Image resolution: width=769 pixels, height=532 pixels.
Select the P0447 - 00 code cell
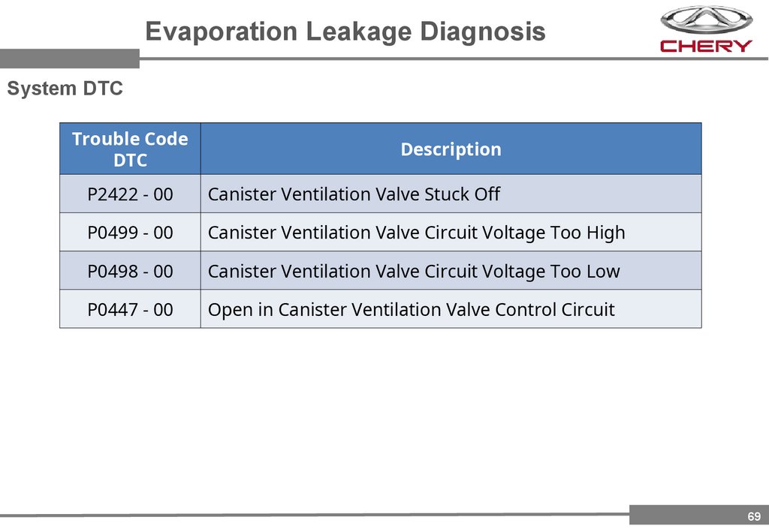pyautogui.click(x=130, y=309)
